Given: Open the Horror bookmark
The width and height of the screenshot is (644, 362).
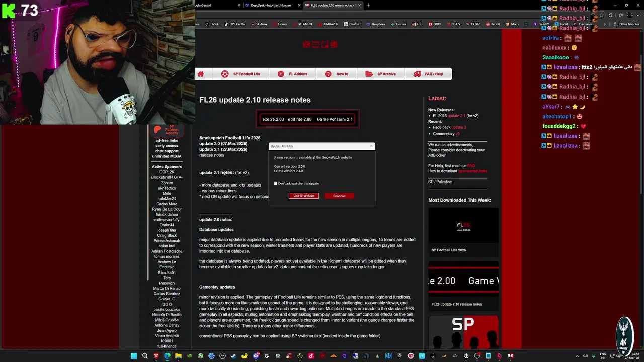Looking at the screenshot, I should (280, 24).
